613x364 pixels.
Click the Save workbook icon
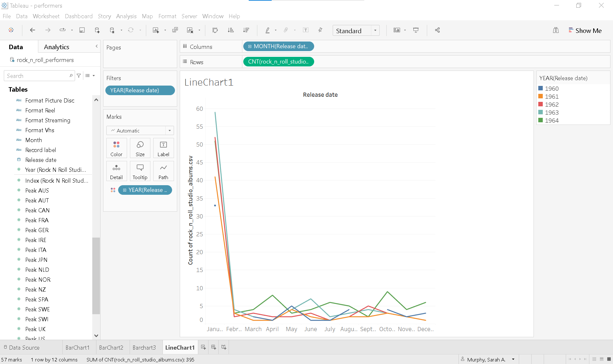click(82, 30)
